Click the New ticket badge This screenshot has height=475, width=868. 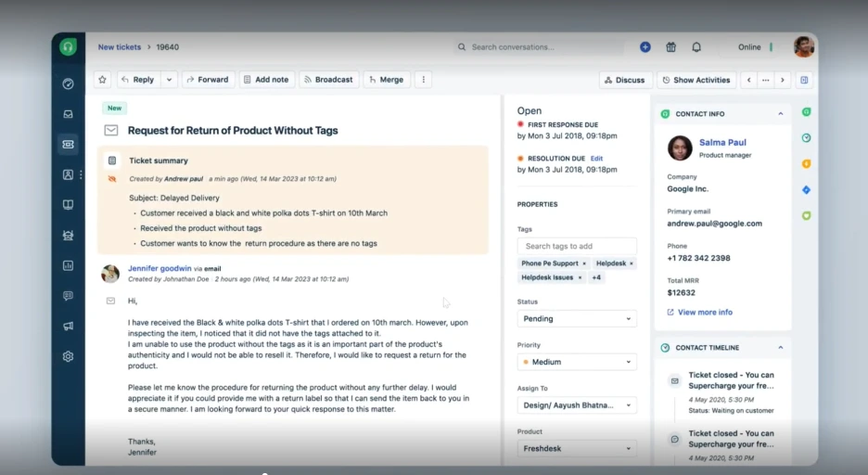115,108
